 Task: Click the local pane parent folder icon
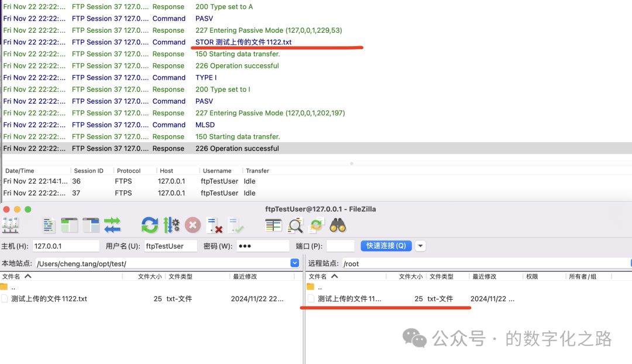click(x=4, y=287)
